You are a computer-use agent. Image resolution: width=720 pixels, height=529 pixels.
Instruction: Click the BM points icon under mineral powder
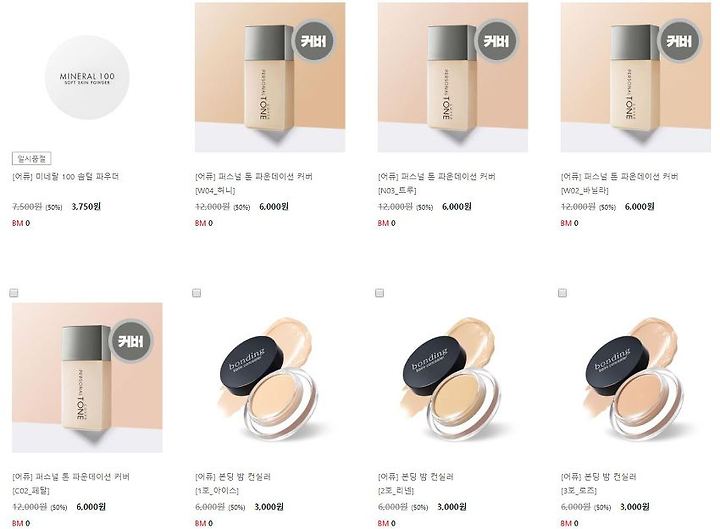[x=17, y=223]
